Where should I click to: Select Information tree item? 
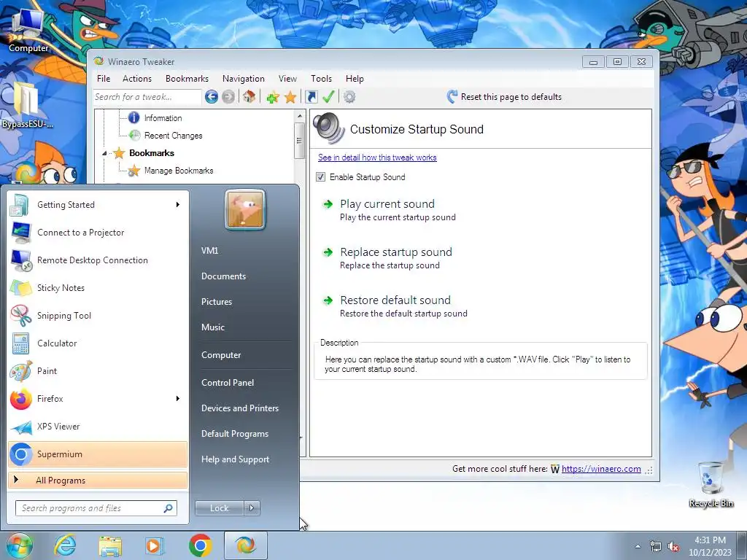tap(163, 118)
